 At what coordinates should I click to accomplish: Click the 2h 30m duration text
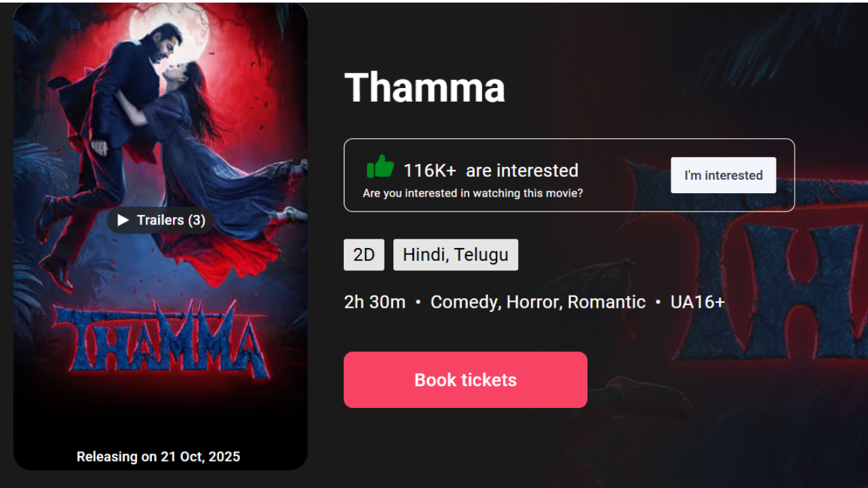(x=374, y=302)
